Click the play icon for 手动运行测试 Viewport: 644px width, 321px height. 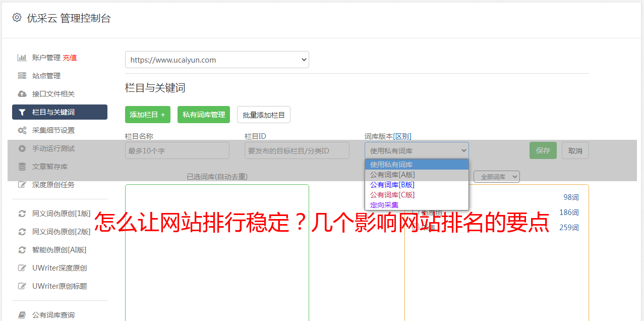(22, 148)
